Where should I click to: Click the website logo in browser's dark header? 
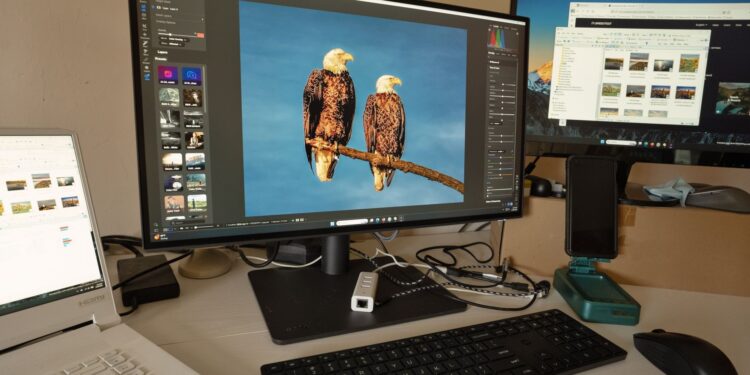click(602, 22)
